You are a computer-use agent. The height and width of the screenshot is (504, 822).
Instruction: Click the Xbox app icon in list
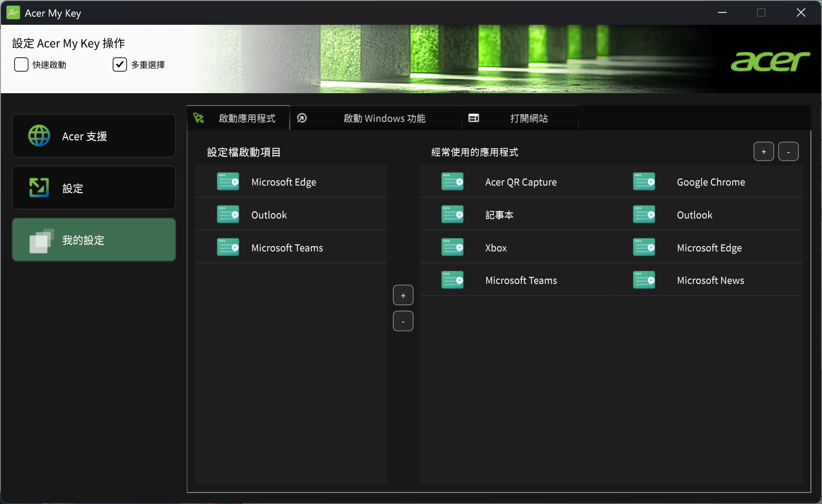pos(452,248)
